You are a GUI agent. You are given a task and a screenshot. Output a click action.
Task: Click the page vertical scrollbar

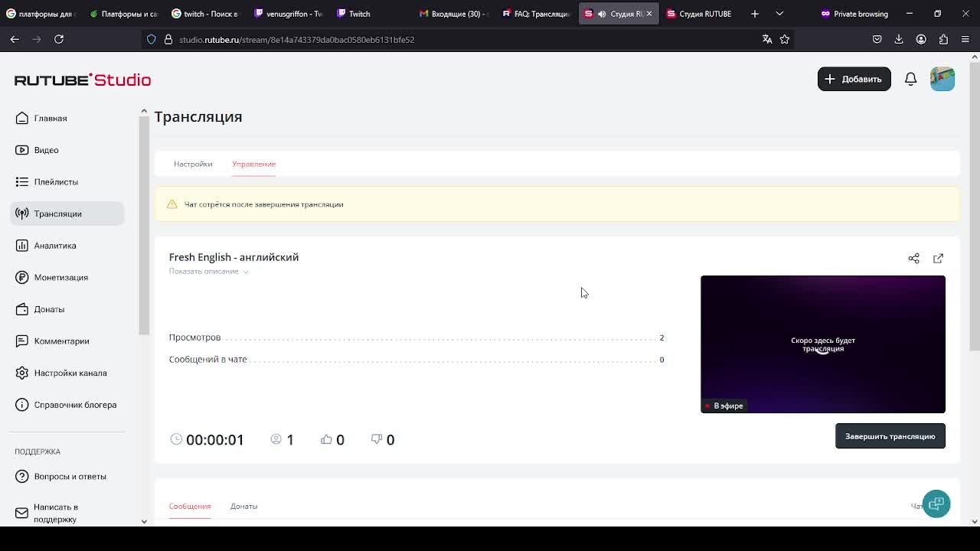(975, 207)
